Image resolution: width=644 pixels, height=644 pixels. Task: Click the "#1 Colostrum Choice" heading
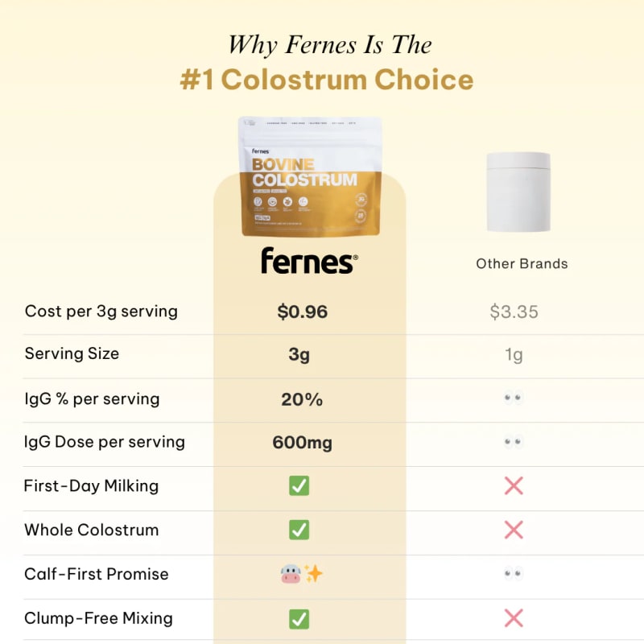tap(325, 80)
